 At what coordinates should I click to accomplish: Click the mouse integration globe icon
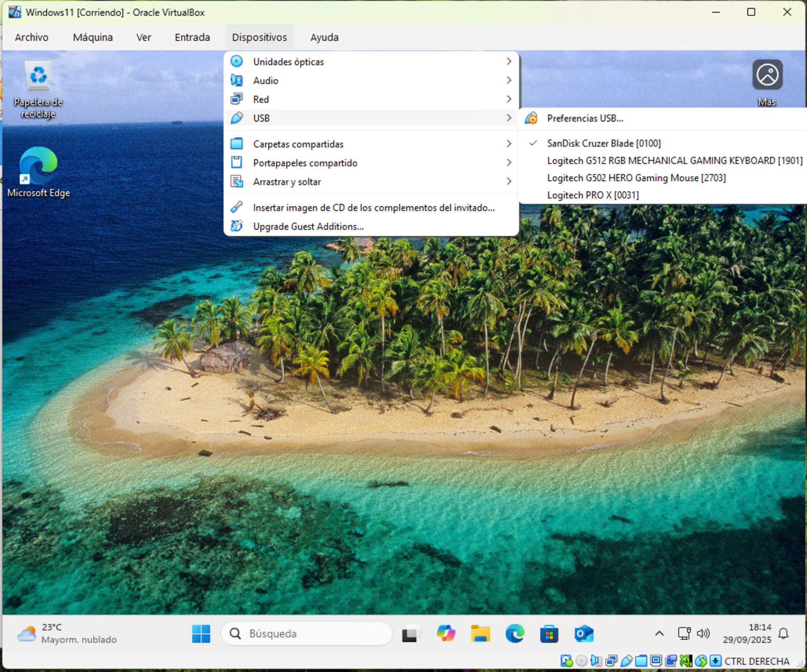(x=701, y=661)
